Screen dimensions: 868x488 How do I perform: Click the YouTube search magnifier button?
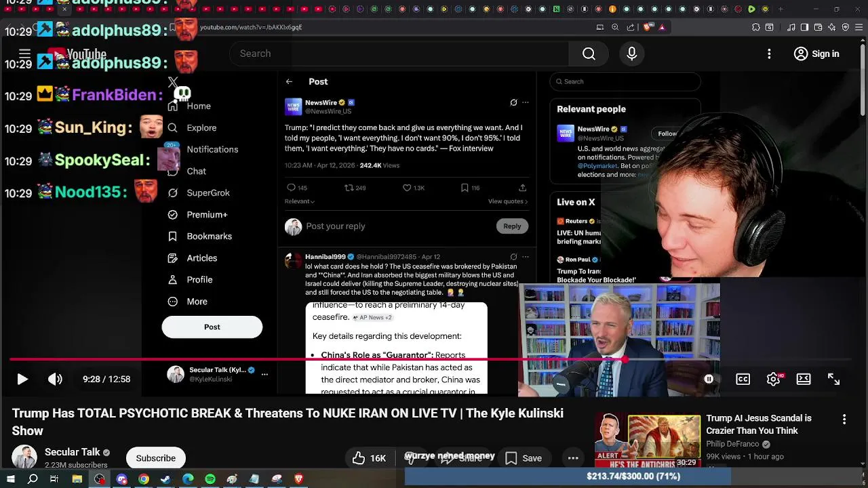[589, 54]
